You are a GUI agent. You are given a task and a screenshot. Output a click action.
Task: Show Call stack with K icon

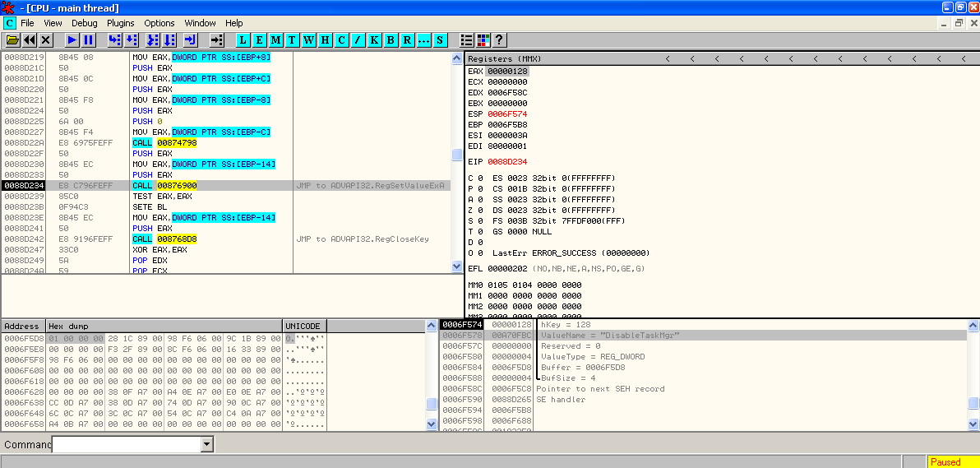[374, 40]
